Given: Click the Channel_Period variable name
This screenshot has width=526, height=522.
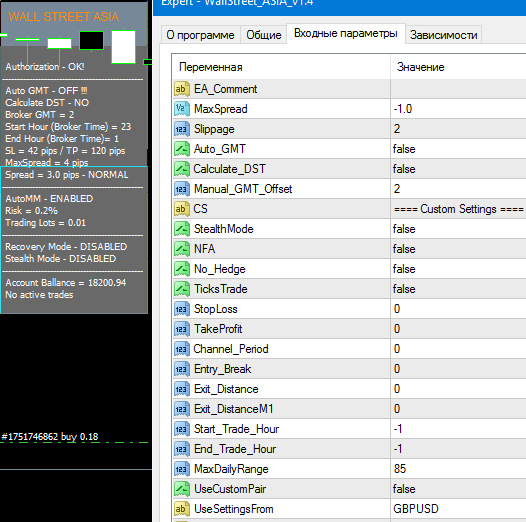Looking at the screenshot, I should [x=231, y=349].
